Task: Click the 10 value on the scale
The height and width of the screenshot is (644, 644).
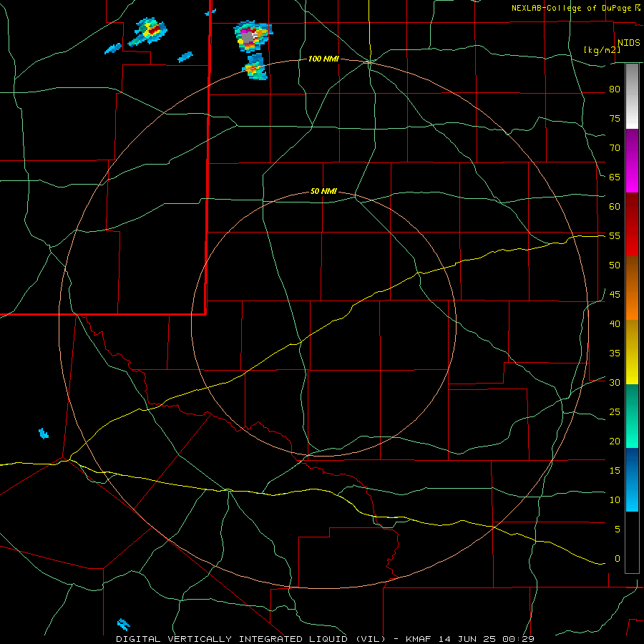Action: [x=615, y=500]
